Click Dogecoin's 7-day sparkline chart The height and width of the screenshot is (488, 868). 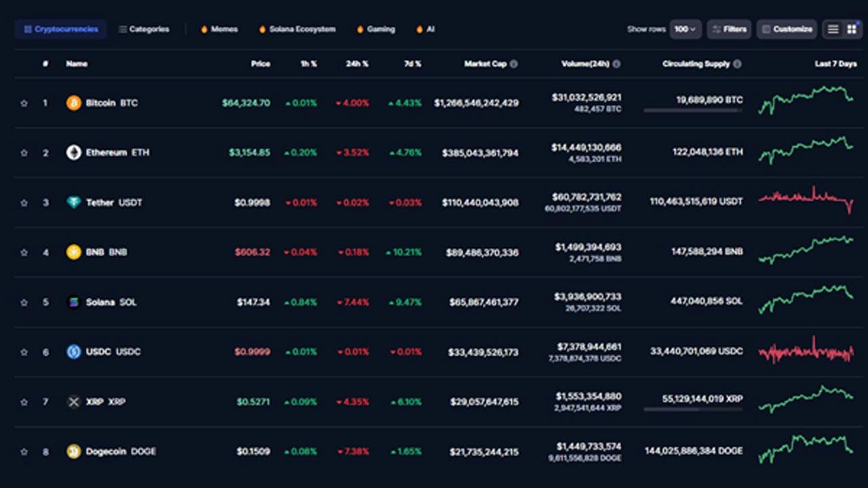pyautogui.click(x=806, y=449)
